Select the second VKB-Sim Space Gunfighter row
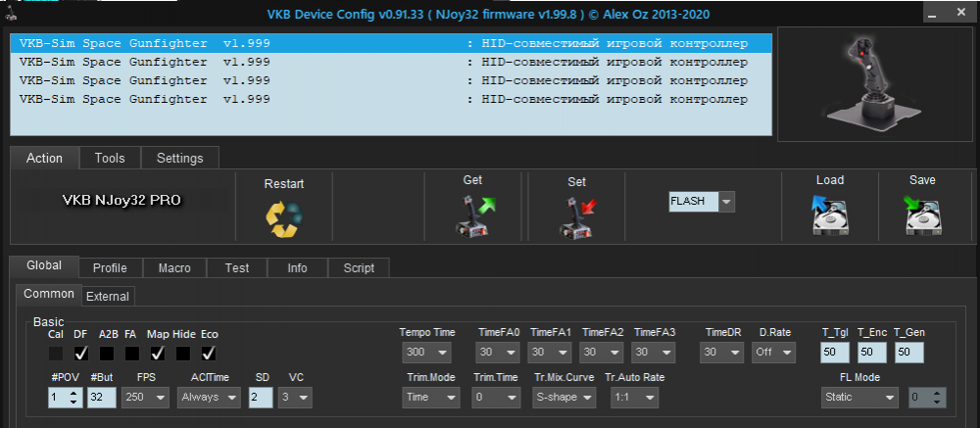Screen dimensions: 980x428 pos(391,62)
